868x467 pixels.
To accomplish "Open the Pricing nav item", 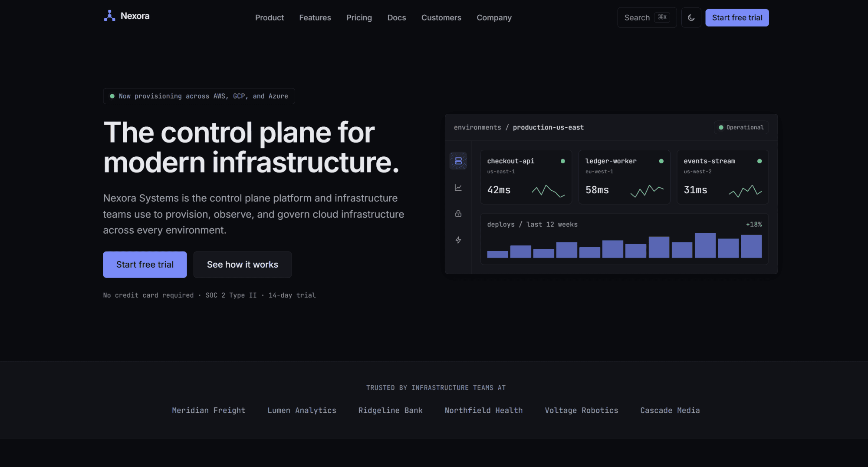I will (359, 18).
